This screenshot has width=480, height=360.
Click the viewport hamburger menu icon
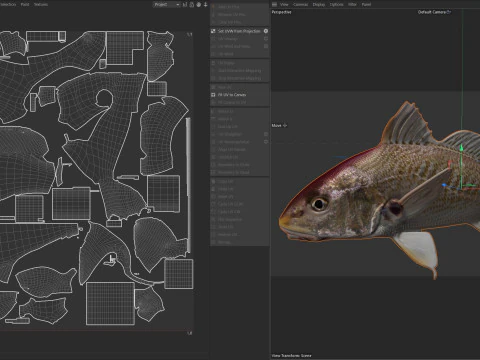point(274,4)
